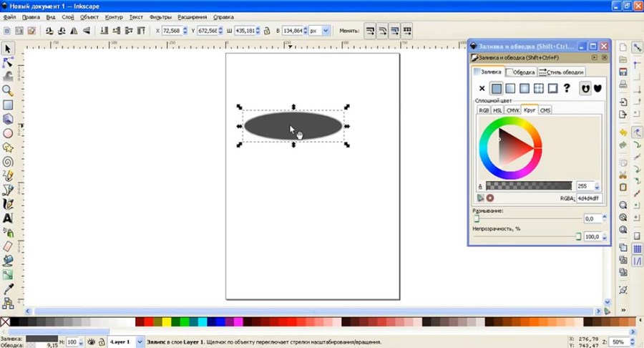
Task: Select the Rectangle tool
Action: coord(7,105)
